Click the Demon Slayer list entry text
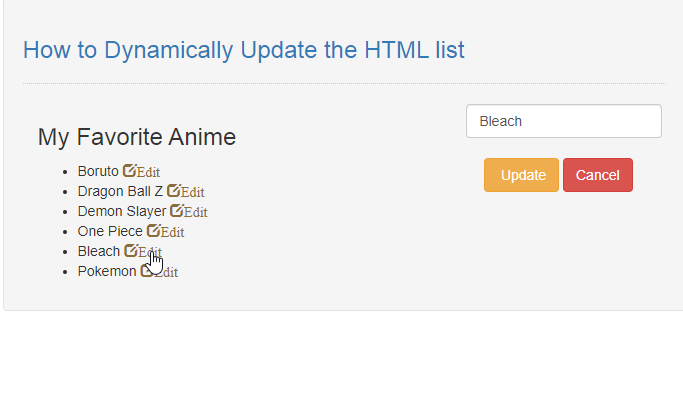Viewport: 683px width, 401px height. [122, 211]
